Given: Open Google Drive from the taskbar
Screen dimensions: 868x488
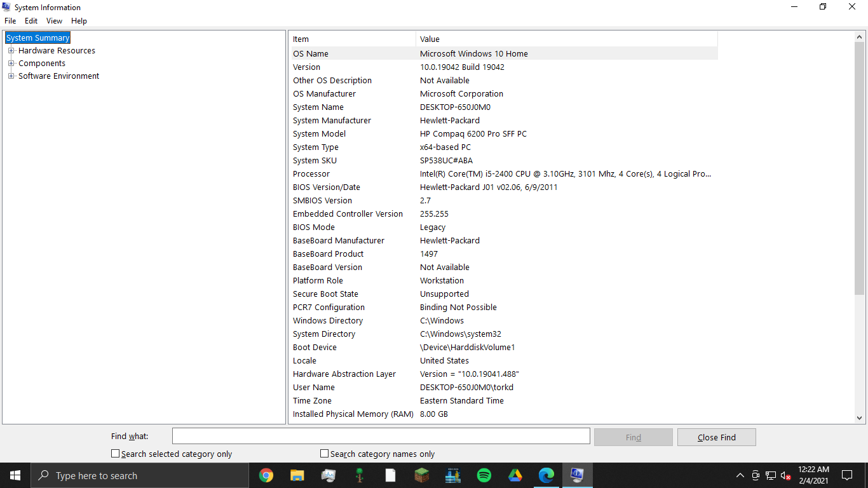Looking at the screenshot, I should (x=515, y=475).
